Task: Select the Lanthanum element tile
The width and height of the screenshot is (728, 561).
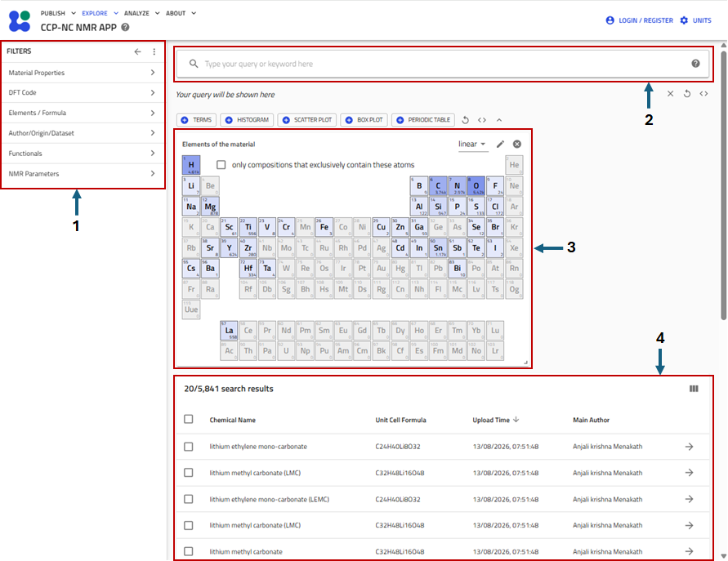Action: coord(229,331)
